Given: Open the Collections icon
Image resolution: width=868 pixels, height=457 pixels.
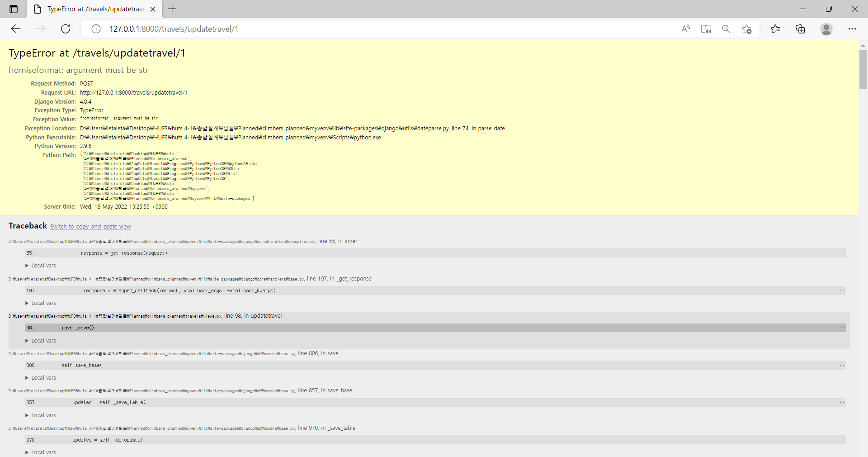Looking at the screenshot, I should point(800,29).
